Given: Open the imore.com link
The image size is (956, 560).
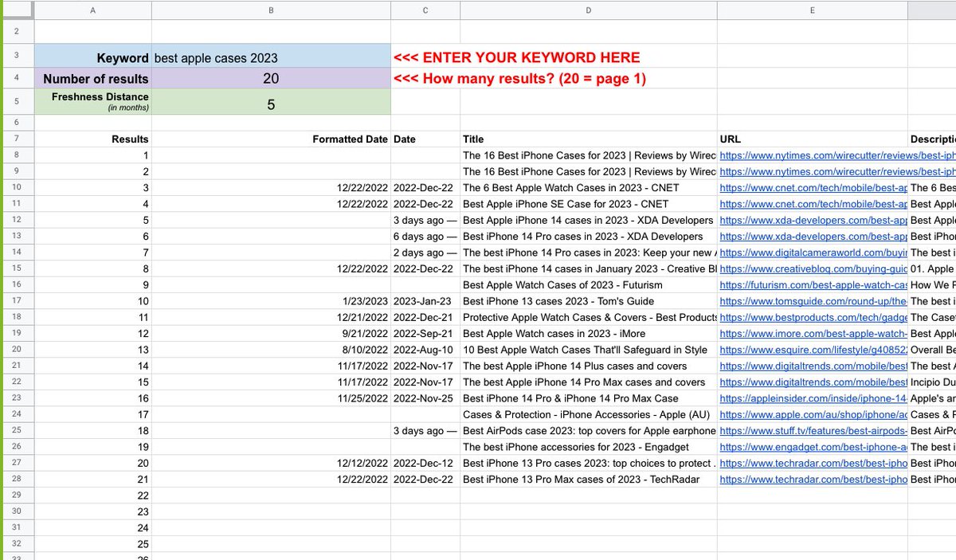Looking at the screenshot, I should (813, 334).
